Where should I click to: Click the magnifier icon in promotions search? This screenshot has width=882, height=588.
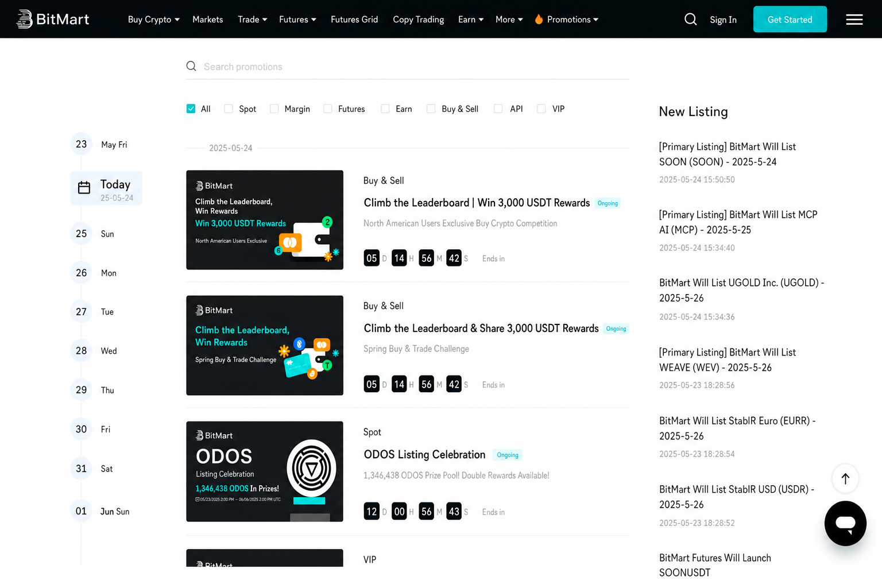pyautogui.click(x=191, y=67)
